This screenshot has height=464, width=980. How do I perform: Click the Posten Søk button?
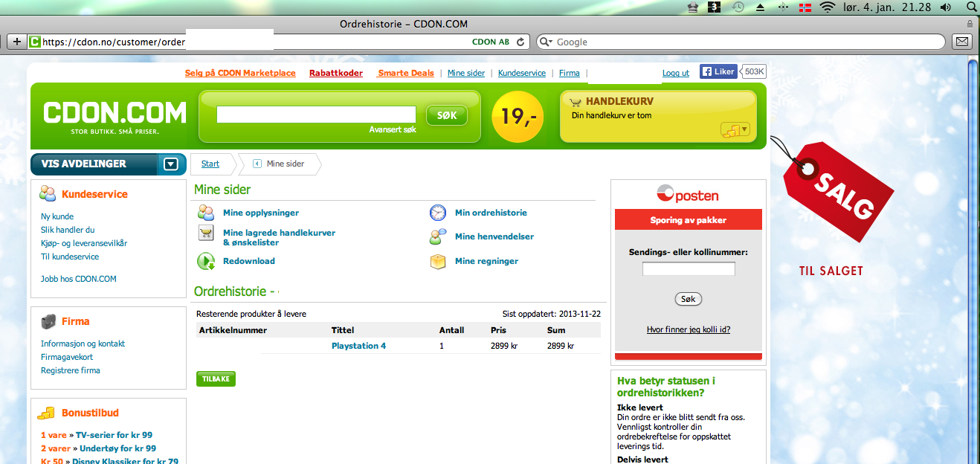pos(689,299)
